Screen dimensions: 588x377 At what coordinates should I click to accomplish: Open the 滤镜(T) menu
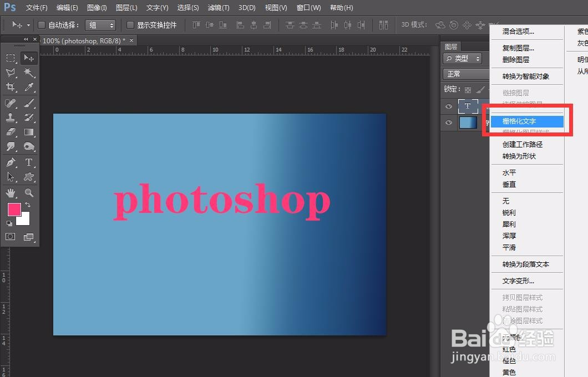(x=218, y=8)
